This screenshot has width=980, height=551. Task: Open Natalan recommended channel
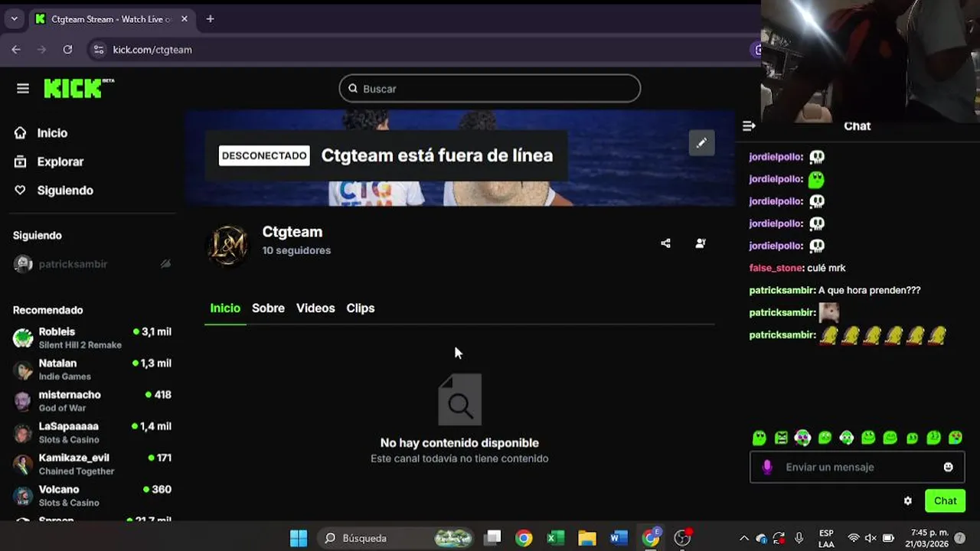point(92,370)
